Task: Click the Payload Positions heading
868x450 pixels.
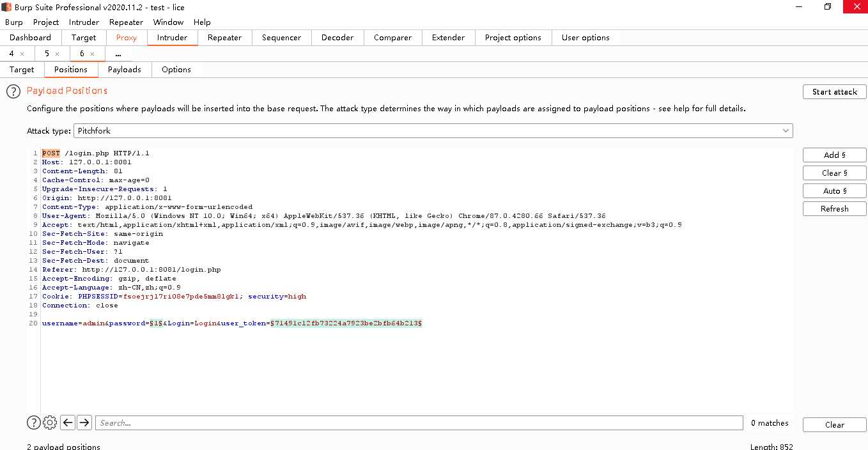Action: 67,91
